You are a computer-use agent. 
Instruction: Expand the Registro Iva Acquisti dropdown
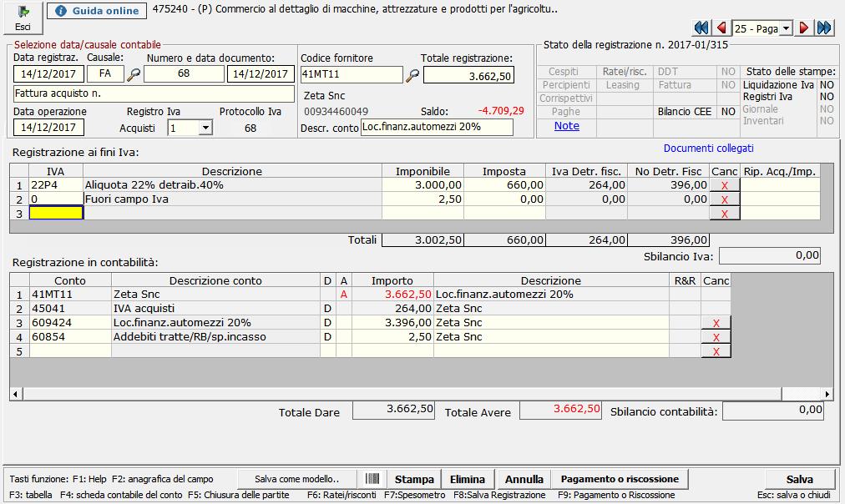click(205, 129)
